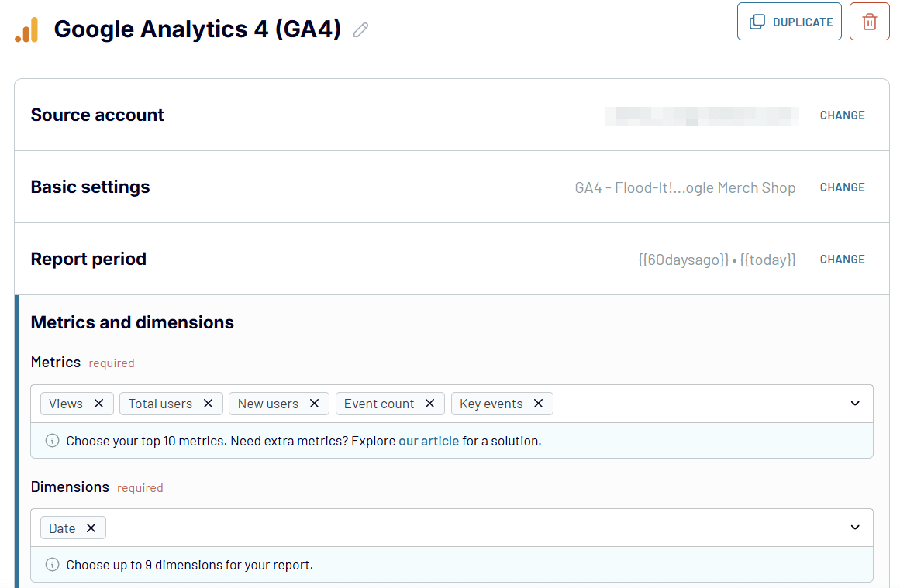
Task: Click the GA4 - Flood-It! property value text
Action: click(x=684, y=187)
